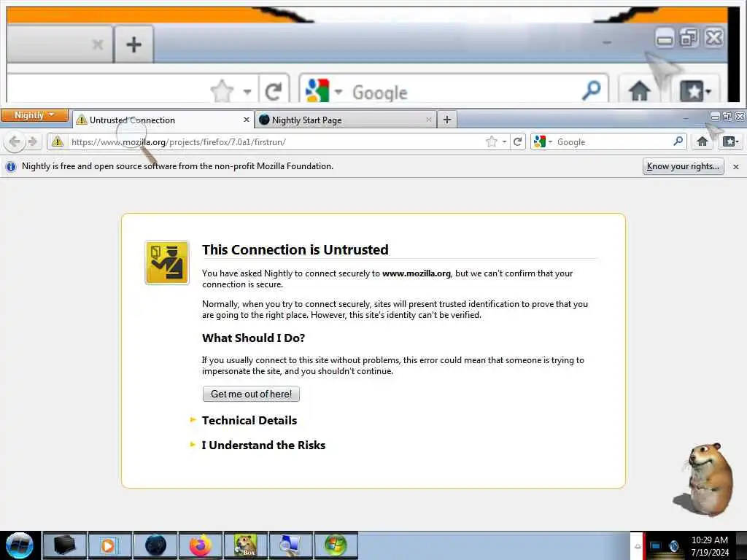Open the black box app on taskbar

65,545
